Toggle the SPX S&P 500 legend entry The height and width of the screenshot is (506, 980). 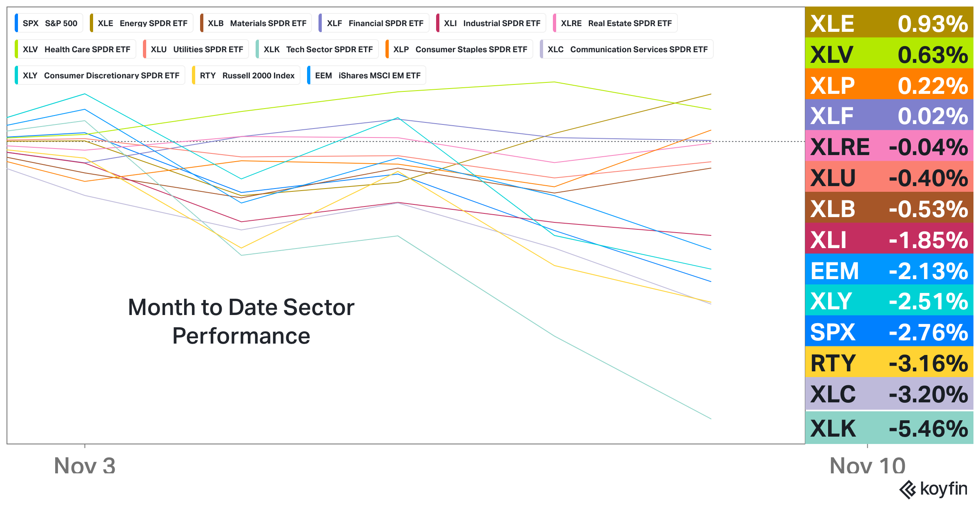tap(49, 23)
